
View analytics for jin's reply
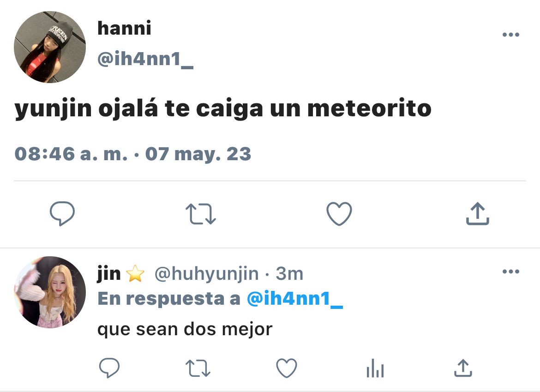(375, 368)
